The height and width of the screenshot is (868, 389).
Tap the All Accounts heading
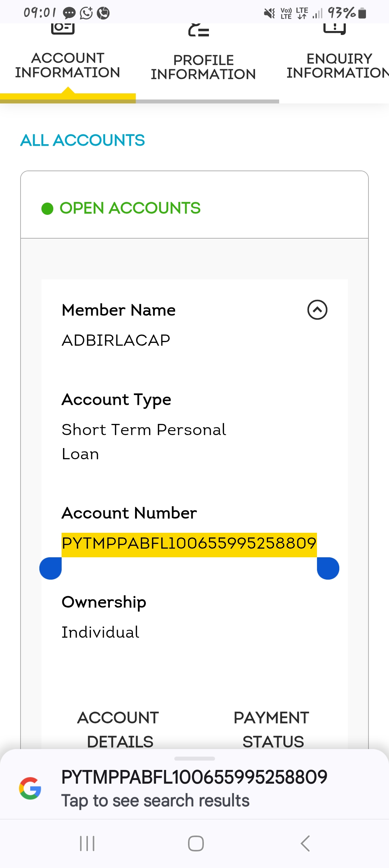coord(82,140)
